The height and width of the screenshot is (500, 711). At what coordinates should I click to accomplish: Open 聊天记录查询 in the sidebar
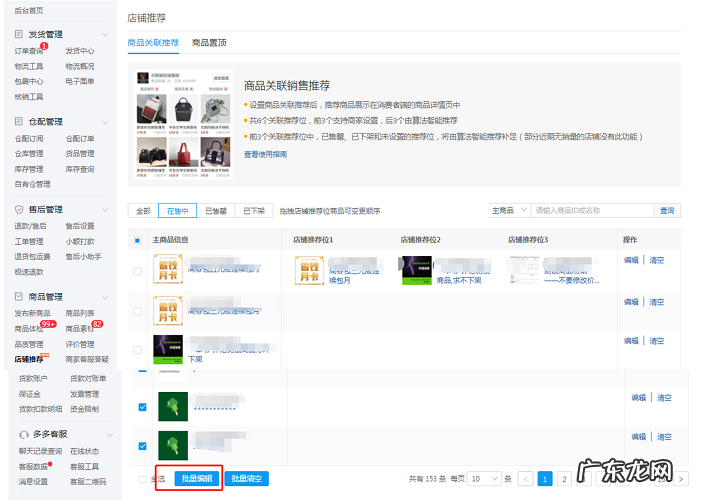click(x=40, y=451)
